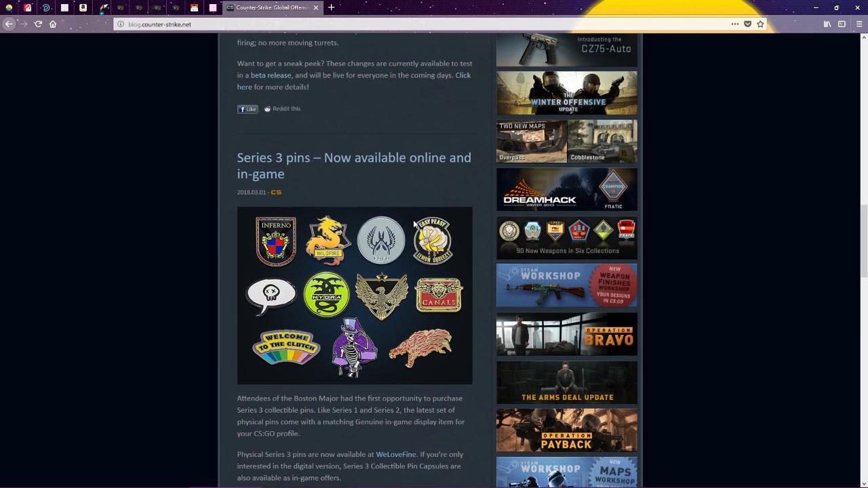This screenshot has height=488, width=868.
Task: Reload the page with the refresh icon
Action: point(38,24)
